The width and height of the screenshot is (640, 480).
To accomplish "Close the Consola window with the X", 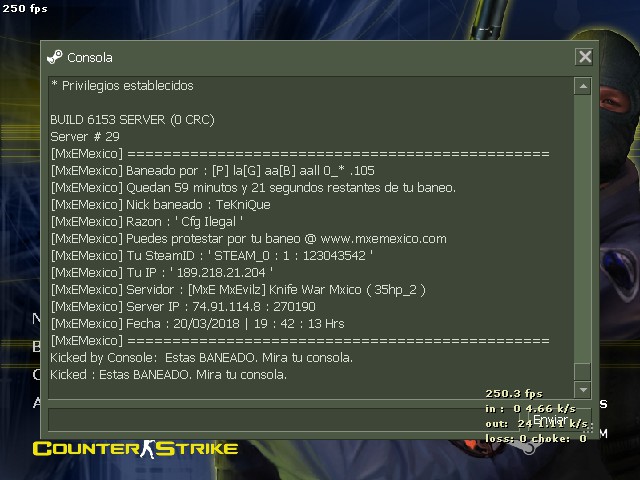I will click(584, 57).
